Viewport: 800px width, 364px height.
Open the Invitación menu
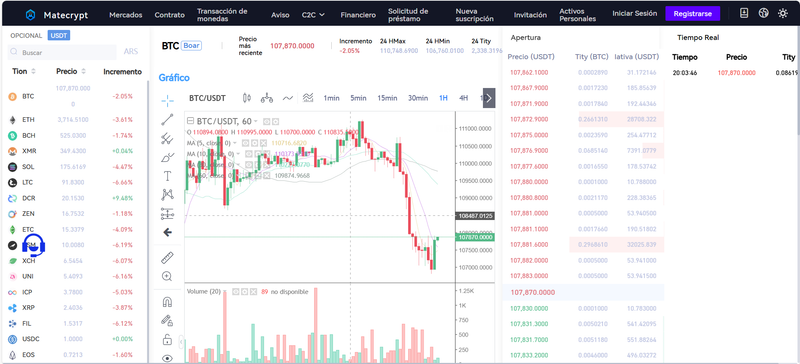point(530,15)
